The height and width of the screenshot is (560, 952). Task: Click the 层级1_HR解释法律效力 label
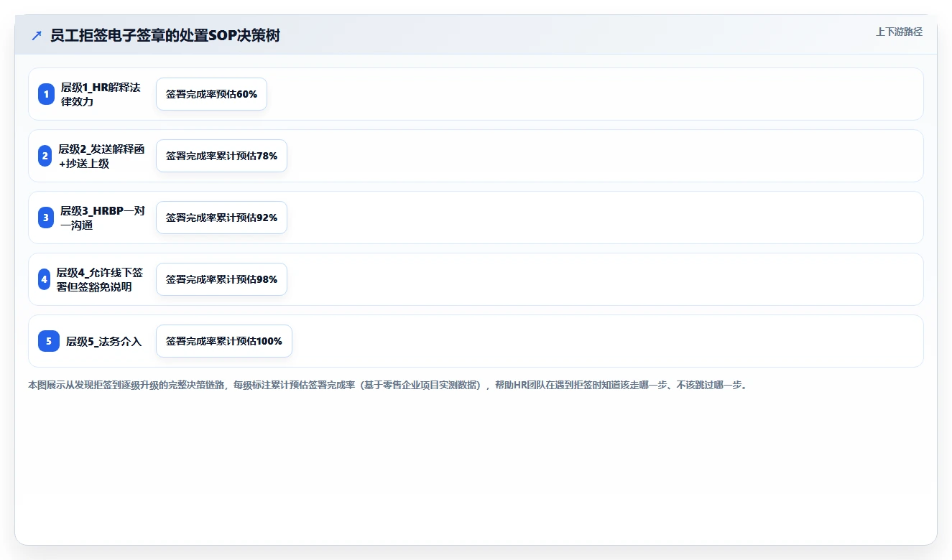pyautogui.click(x=101, y=94)
